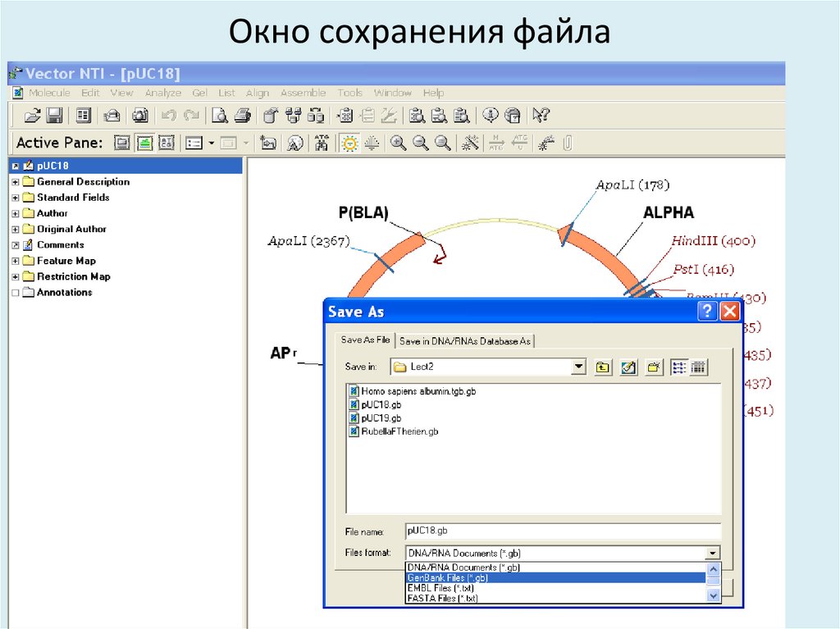The width and height of the screenshot is (840, 629).
Task: Click the Help question mark arrow icon
Action: pos(541,115)
